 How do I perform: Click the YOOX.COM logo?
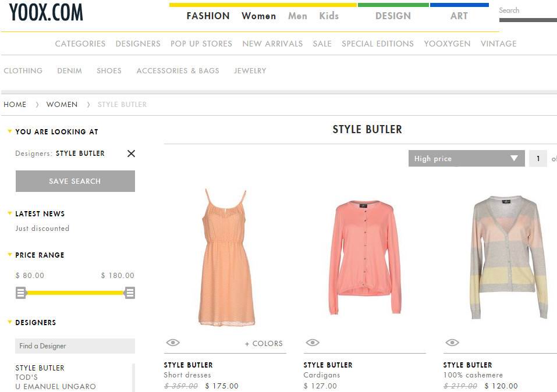click(46, 12)
